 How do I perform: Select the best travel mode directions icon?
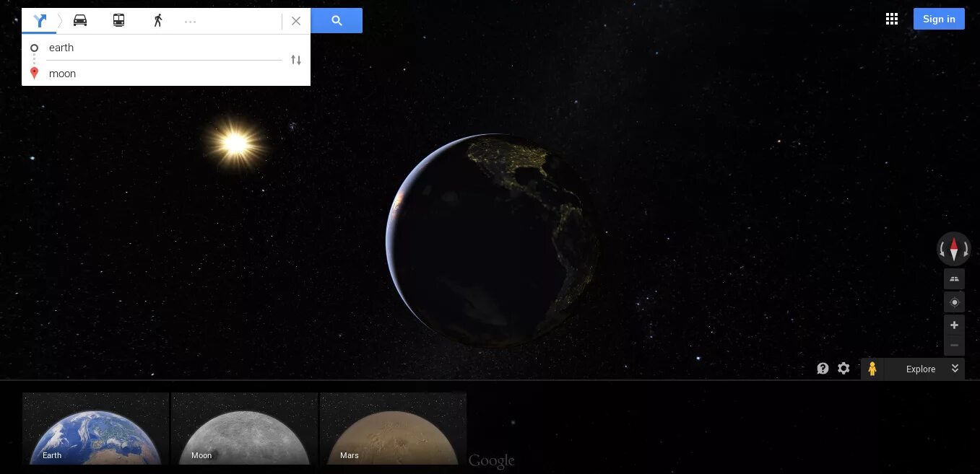tap(40, 21)
